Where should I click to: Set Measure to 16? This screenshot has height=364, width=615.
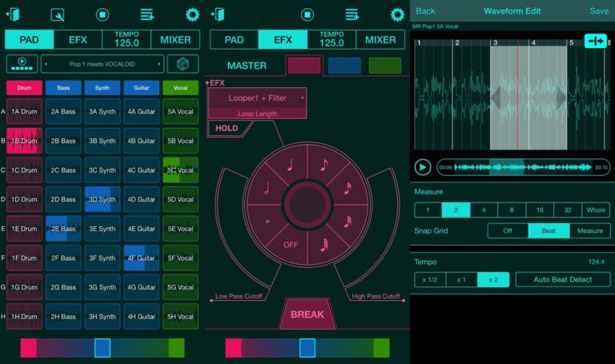540,210
